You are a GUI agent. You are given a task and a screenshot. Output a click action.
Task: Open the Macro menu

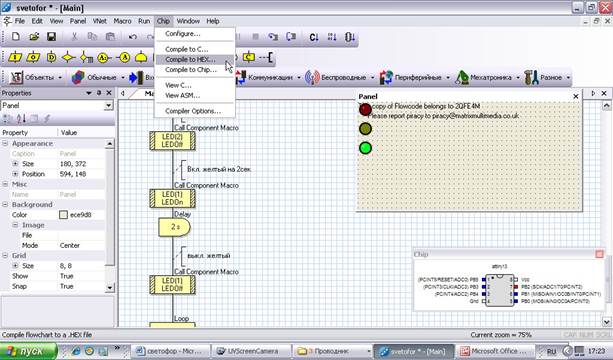(122, 21)
